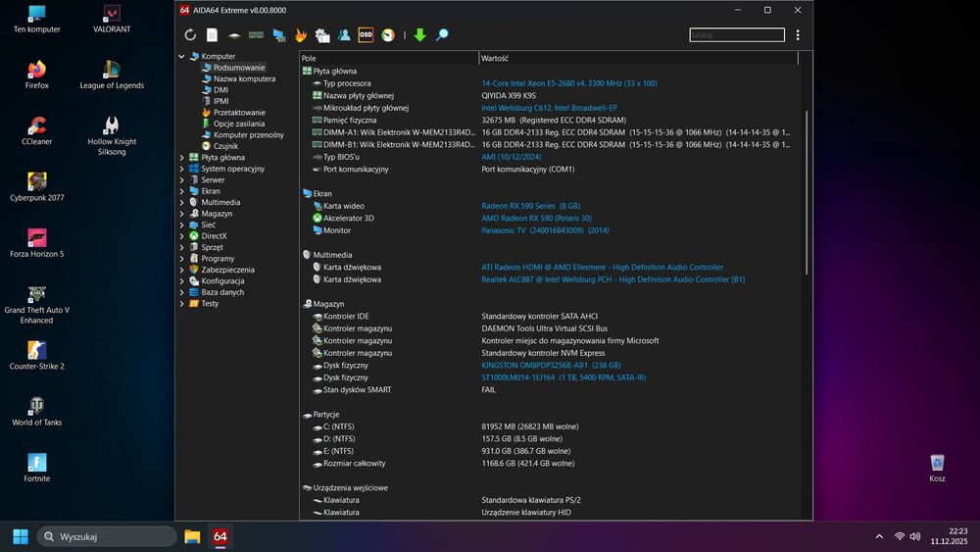Open the Report page icon in toolbar
980x552 pixels.
[x=213, y=35]
